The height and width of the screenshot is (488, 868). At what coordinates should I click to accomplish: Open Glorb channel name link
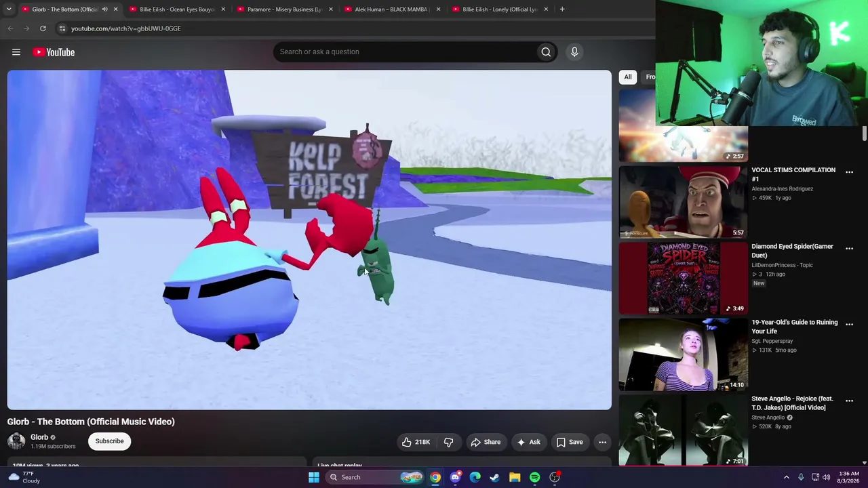[x=39, y=437]
